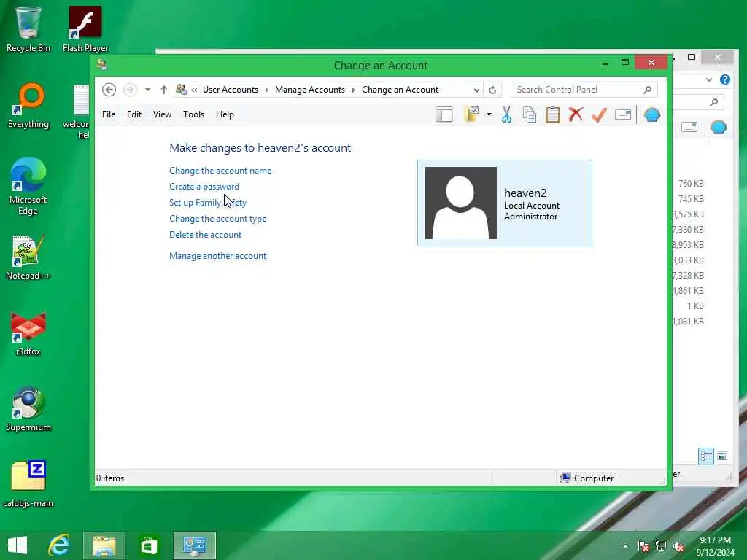Open the Supermium desktop shortcut

28,408
